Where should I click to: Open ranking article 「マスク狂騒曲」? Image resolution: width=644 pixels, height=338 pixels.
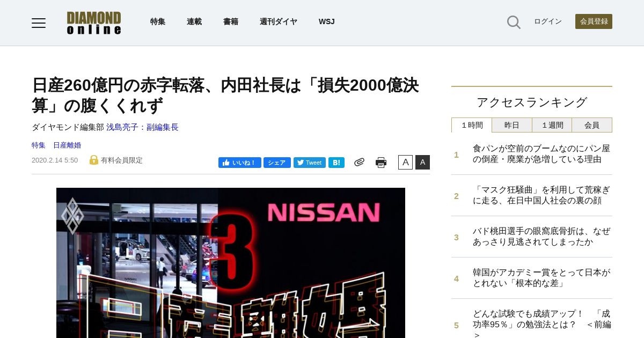(541, 195)
